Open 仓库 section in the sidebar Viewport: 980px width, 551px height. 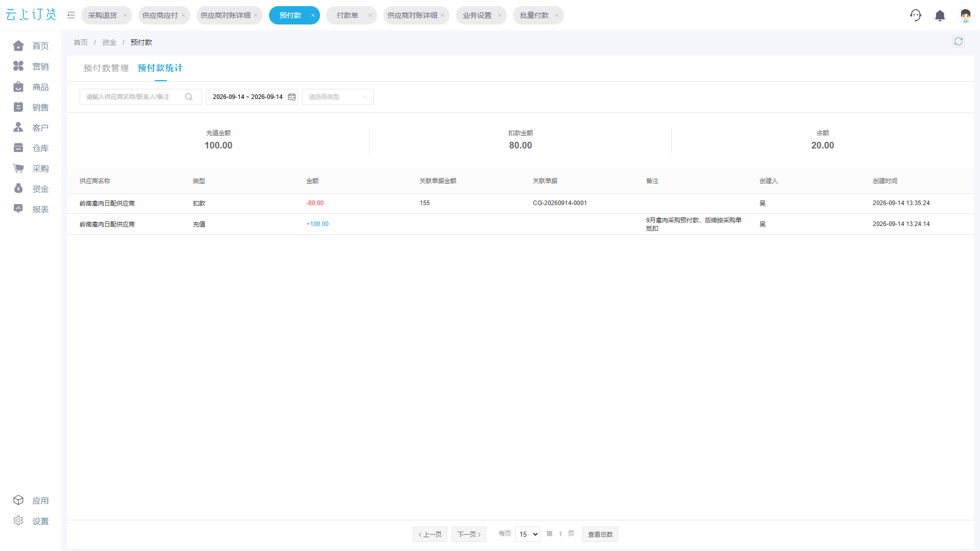[31, 148]
